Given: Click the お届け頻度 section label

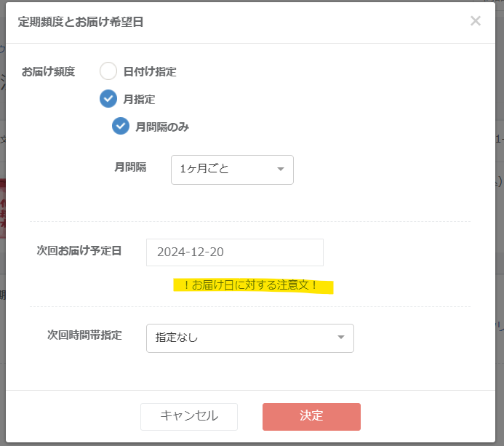Looking at the screenshot, I should pyautogui.click(x=49, y=71).
